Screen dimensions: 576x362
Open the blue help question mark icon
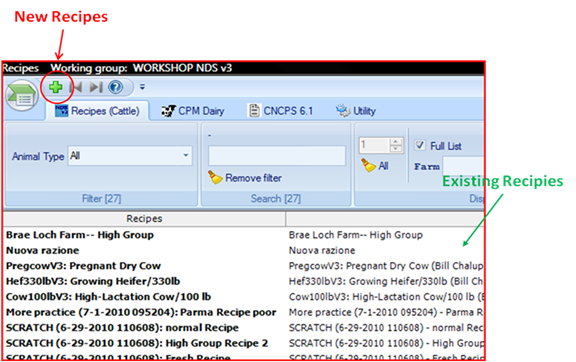click(115, 87)
